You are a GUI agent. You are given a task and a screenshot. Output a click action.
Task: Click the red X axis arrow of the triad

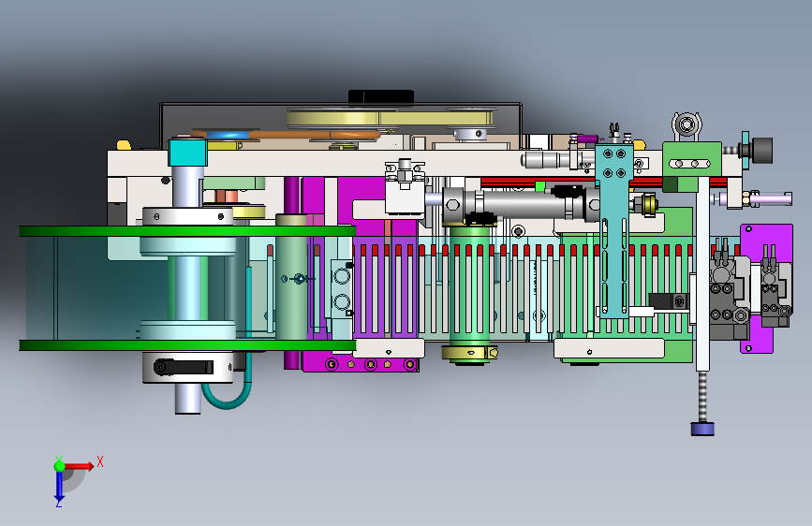80,466
